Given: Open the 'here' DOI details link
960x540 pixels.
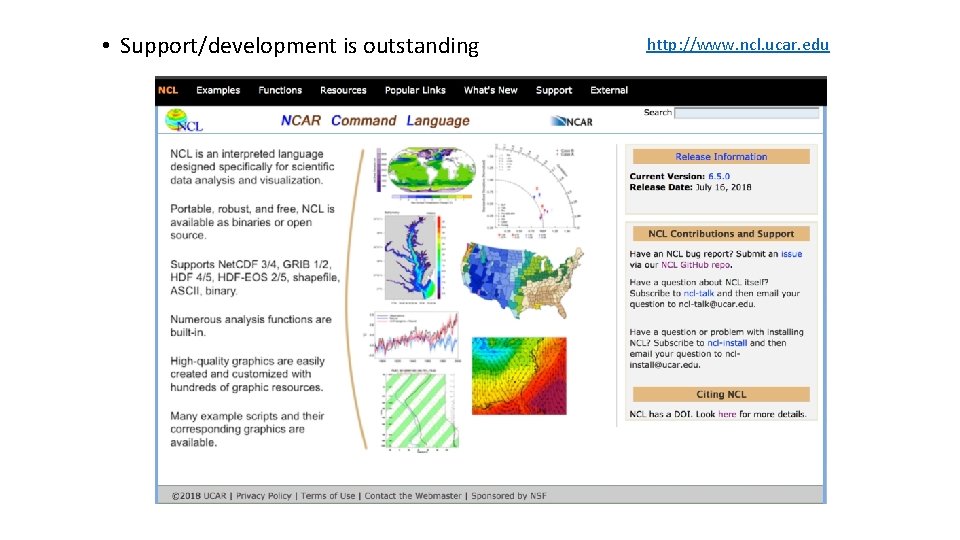Looking at the screenshot, I should (727, 414).
